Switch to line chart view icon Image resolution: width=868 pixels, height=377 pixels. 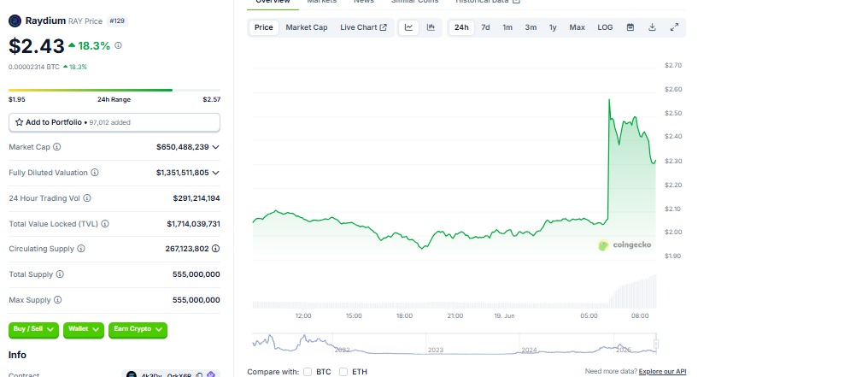[409, 27]
